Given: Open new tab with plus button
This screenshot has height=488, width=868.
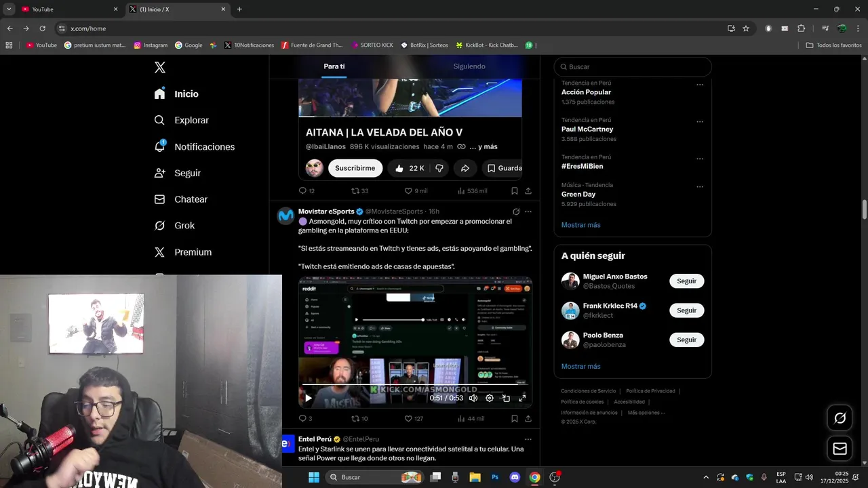Looking at the screenshot, I should (239, 9).
